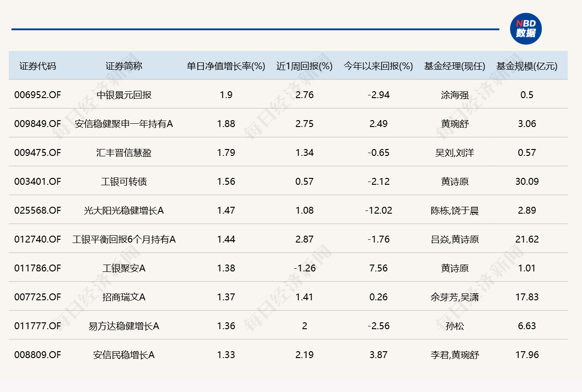582x392 pixels.
Task: Click fund name 易方达稳健增长A
Action: 124,326
